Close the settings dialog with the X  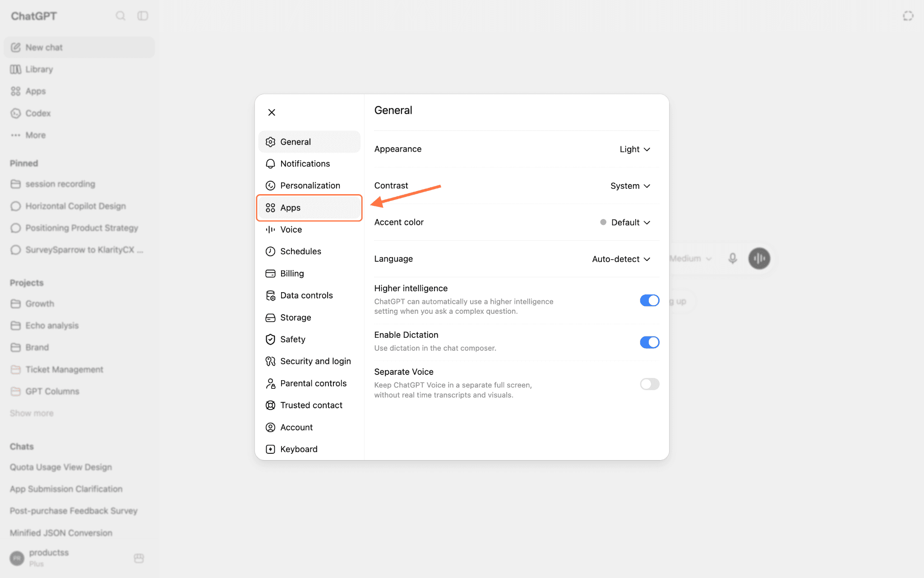tap(272, 112)
